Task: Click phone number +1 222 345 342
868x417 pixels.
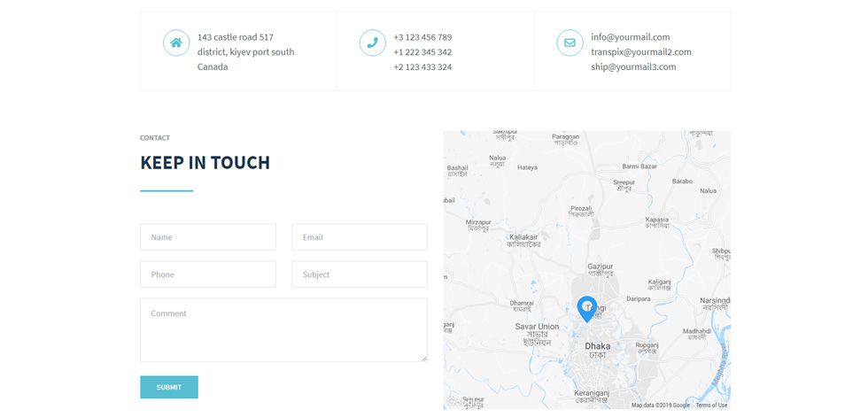Action: [423, 52]
